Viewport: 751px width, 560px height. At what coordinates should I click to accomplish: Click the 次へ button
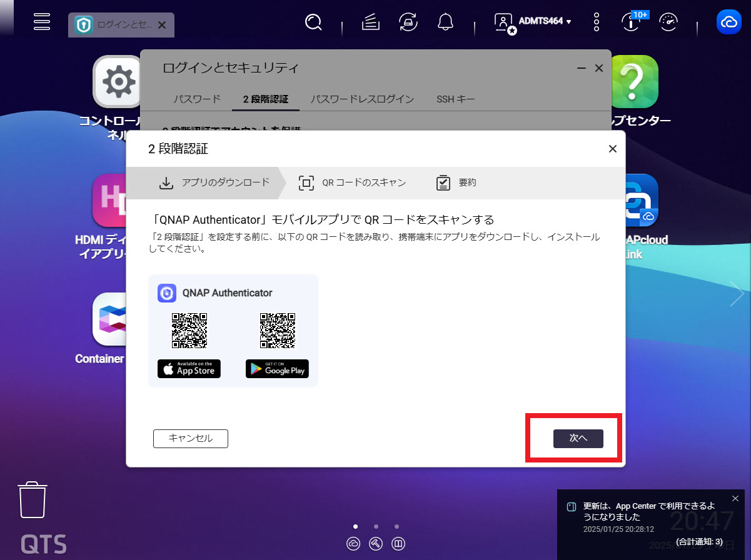(578, 439)
